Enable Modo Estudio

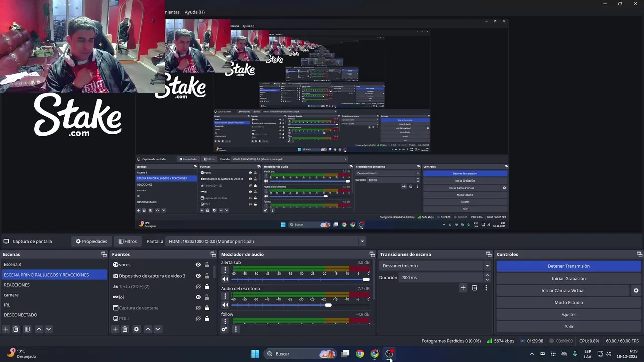pos(569,303)
